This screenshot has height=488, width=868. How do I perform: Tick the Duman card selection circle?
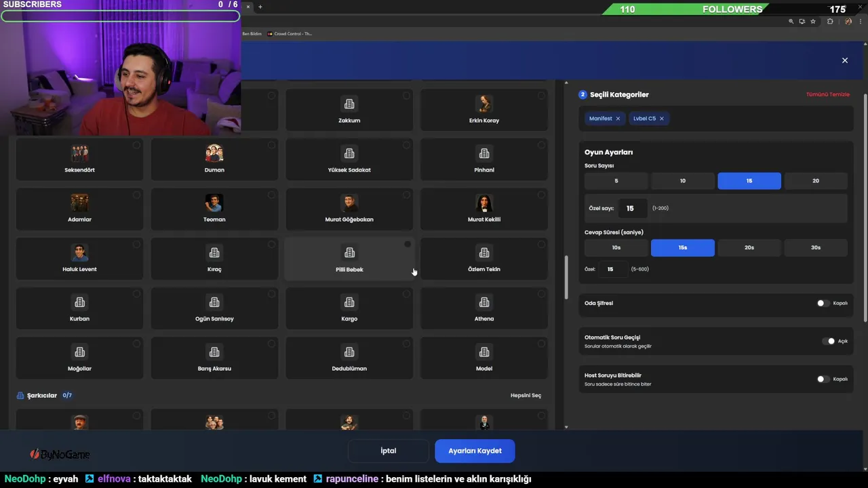coord(271,145)
